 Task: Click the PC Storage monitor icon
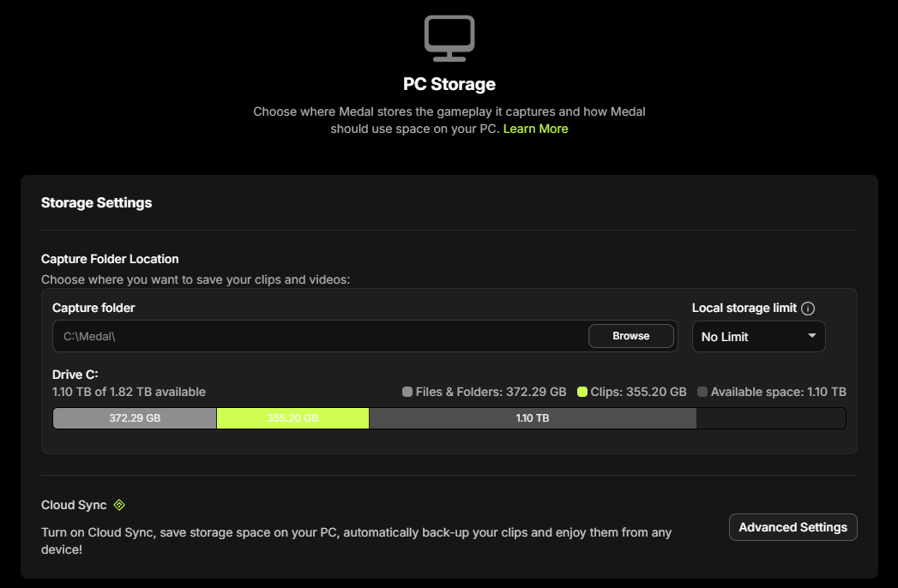point(449,38)
